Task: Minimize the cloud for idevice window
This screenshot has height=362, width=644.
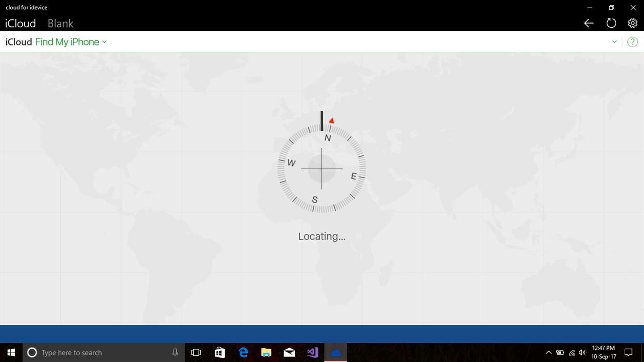Action: (x=590, y=8)
